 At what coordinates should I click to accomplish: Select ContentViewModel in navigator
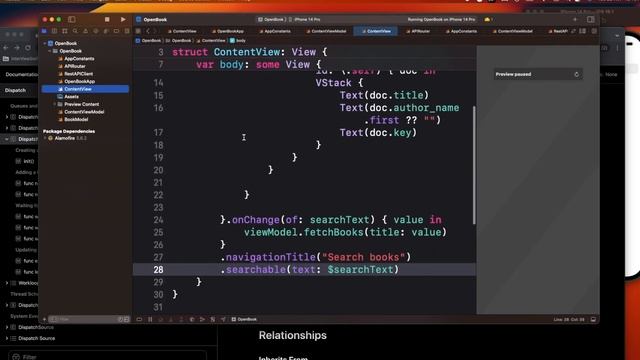click(84, 112)
